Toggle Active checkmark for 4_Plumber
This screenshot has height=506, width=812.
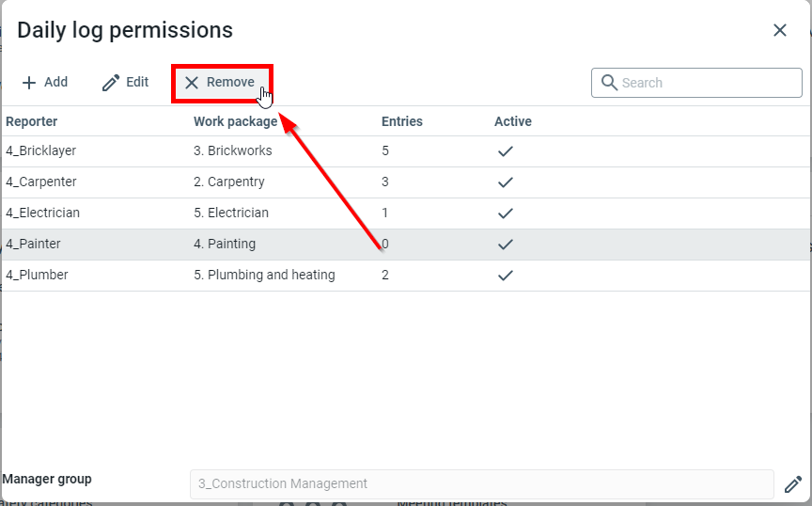(x=506, y=276)
